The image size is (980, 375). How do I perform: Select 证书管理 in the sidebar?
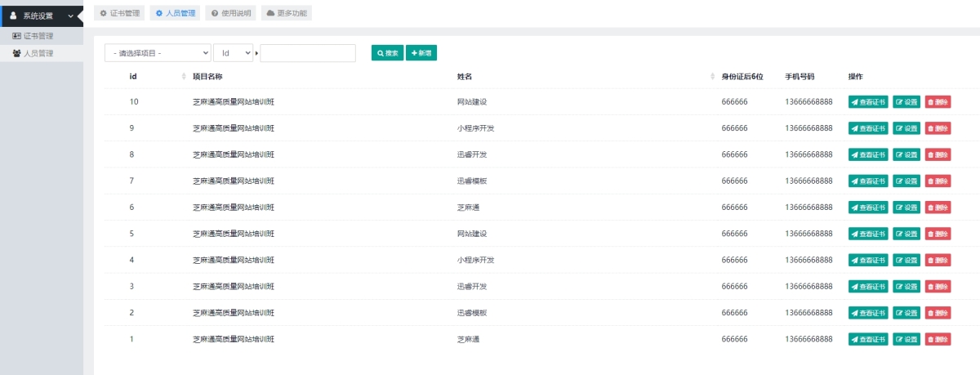click(38, 36)
